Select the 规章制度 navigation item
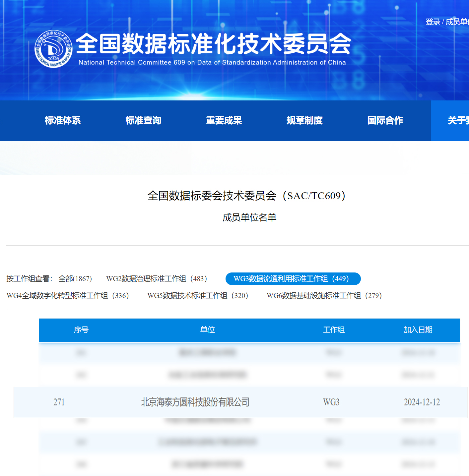469x476 pixels. [x=304, y=120]
